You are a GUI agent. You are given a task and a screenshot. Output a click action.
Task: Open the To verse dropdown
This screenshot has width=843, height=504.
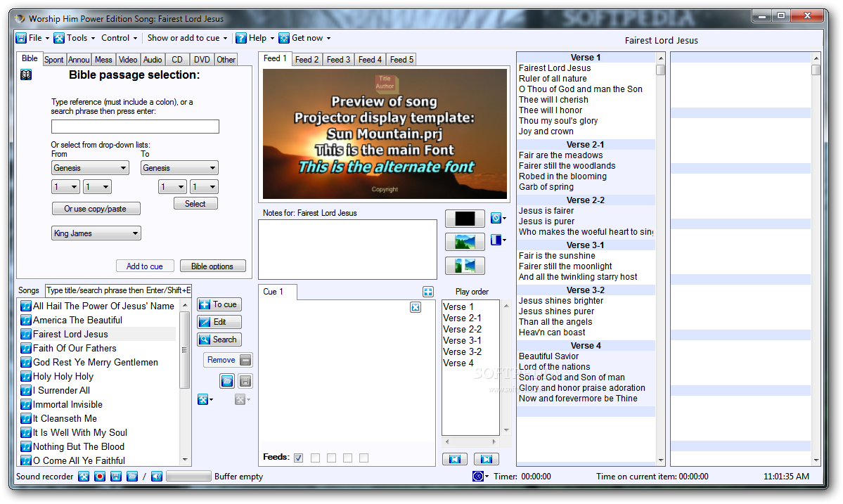click(x=205, y=187)
